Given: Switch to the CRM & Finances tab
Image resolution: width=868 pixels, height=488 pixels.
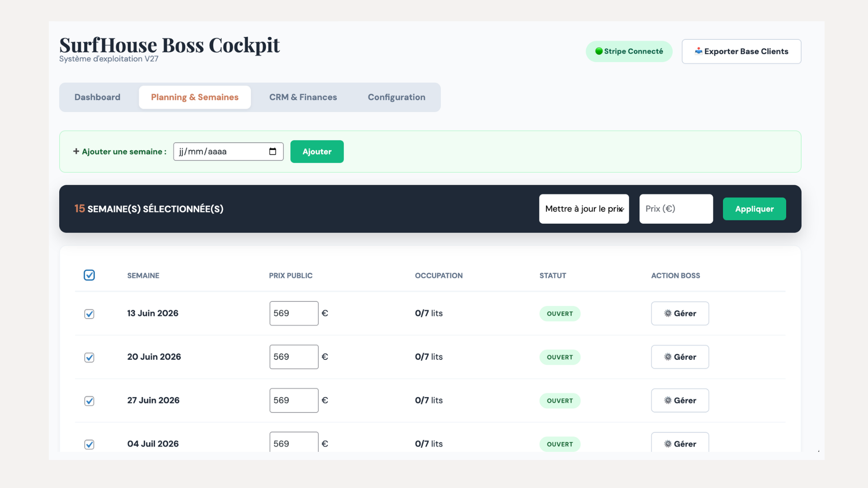Looking at the screenshot, I should pos(303,97).
